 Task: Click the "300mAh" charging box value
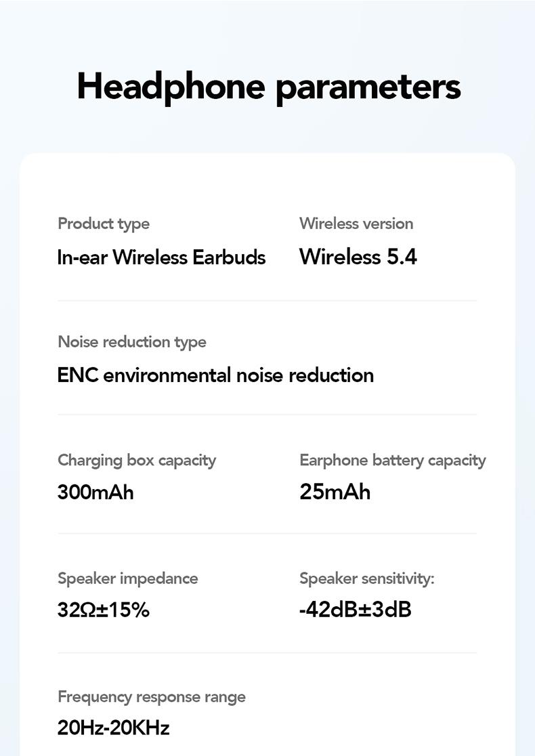tap(95, 492)
